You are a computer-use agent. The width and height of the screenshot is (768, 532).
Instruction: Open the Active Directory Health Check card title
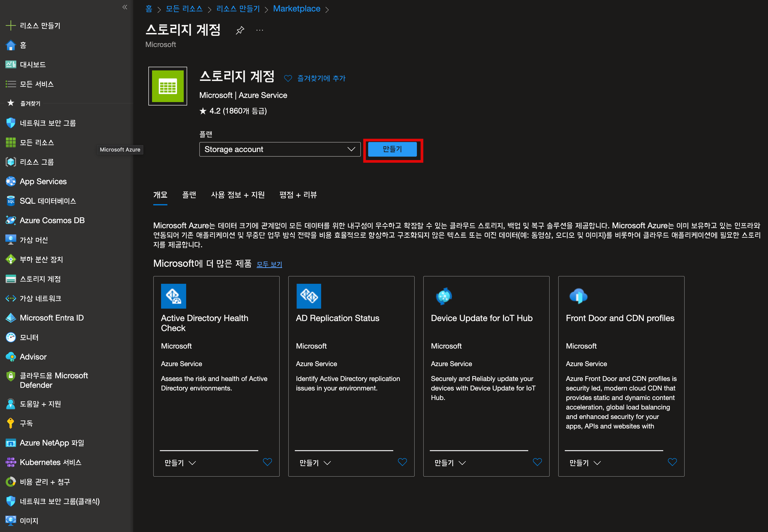pyautogui.click(x=205, y=323)
